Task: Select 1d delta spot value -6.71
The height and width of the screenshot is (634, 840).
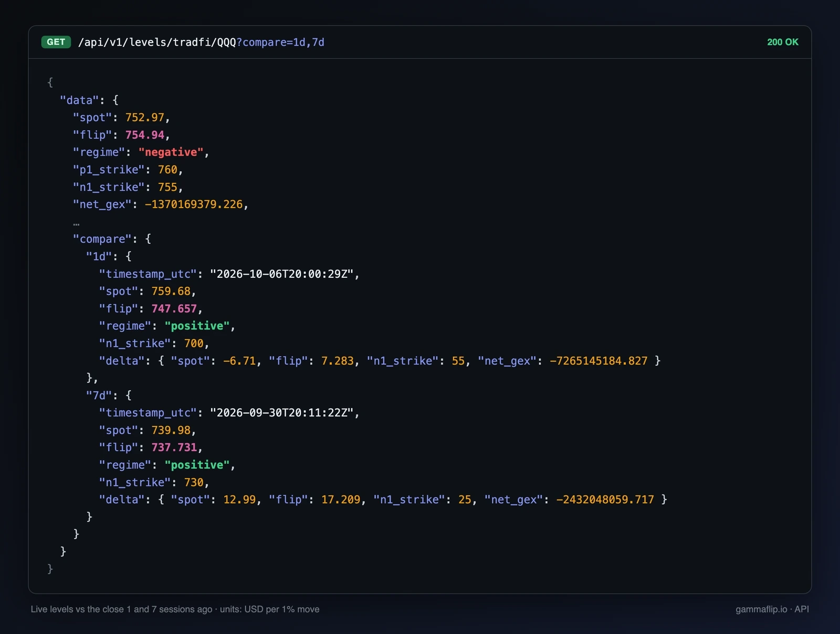Action: (239, 361)
